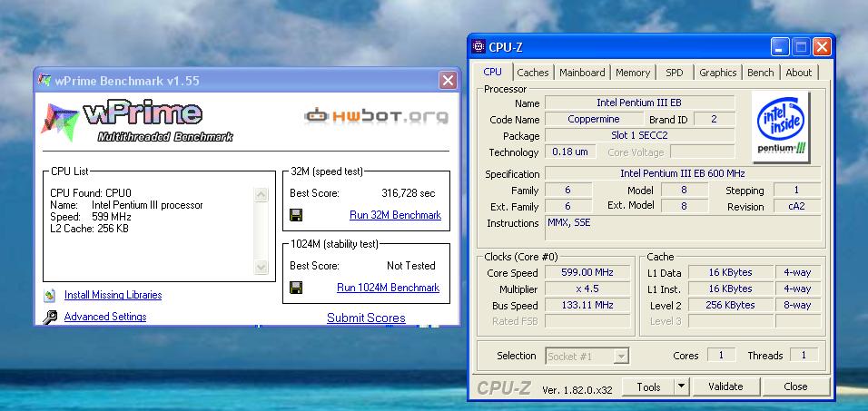Image resolution: width=868 pixels, height=411 pixels.
Task: Click the Specification 'Intel Pentium III EB 600 MHz'
Action: point(683,173)
